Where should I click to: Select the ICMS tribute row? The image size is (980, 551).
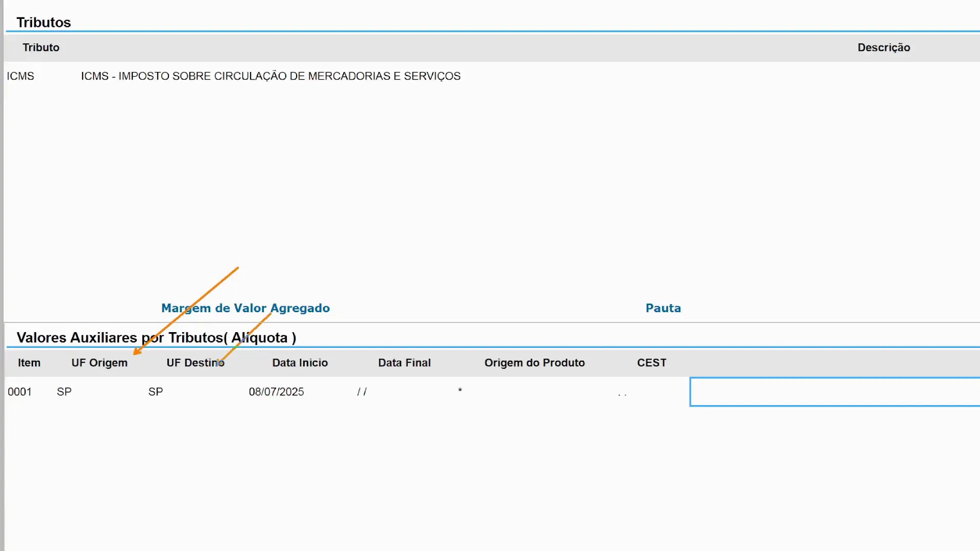click(20, 76)
